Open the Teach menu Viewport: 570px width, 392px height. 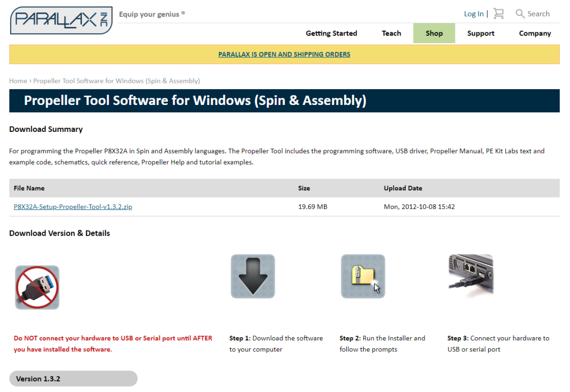click(x=391, y=33)
